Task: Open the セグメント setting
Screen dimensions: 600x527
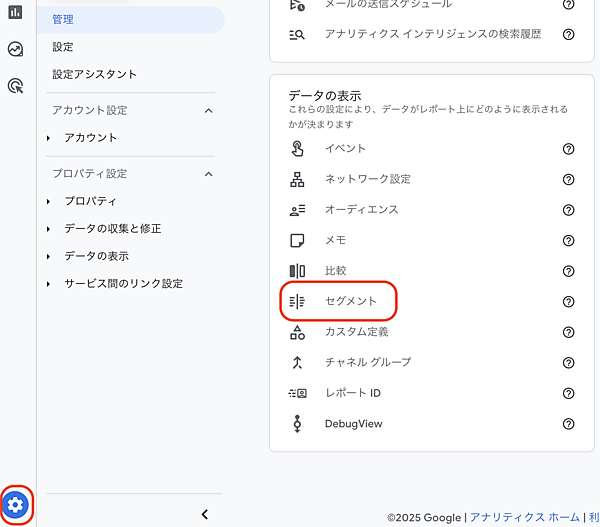Action: coord(350,301)
